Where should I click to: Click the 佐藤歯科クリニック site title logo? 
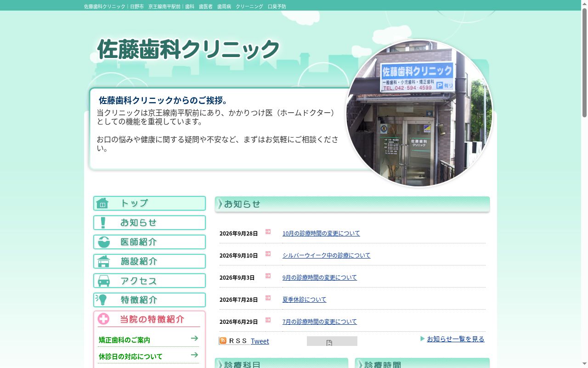188,49
